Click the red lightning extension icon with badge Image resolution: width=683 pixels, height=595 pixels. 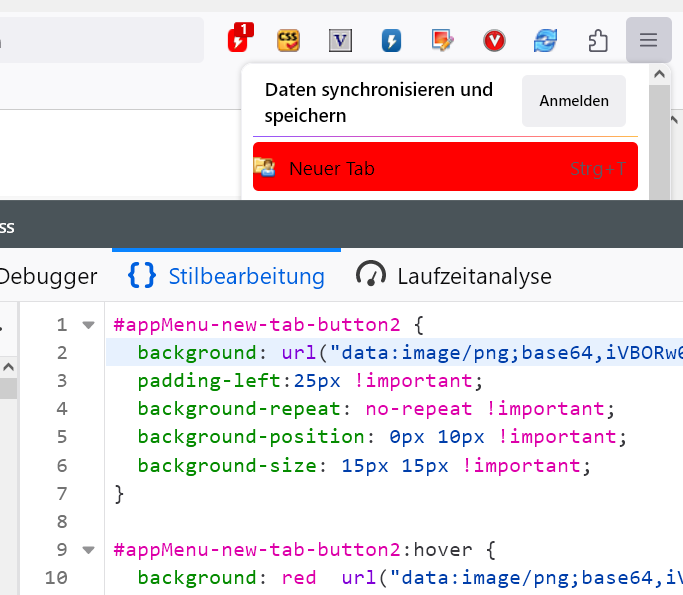click(238, 40)
